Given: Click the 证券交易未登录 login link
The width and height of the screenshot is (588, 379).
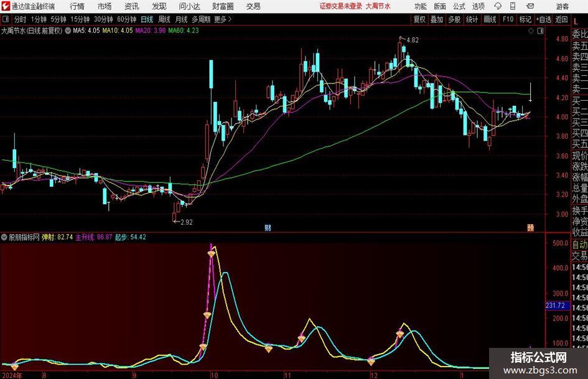Looking at the screenshot, I should pos(341,6).
